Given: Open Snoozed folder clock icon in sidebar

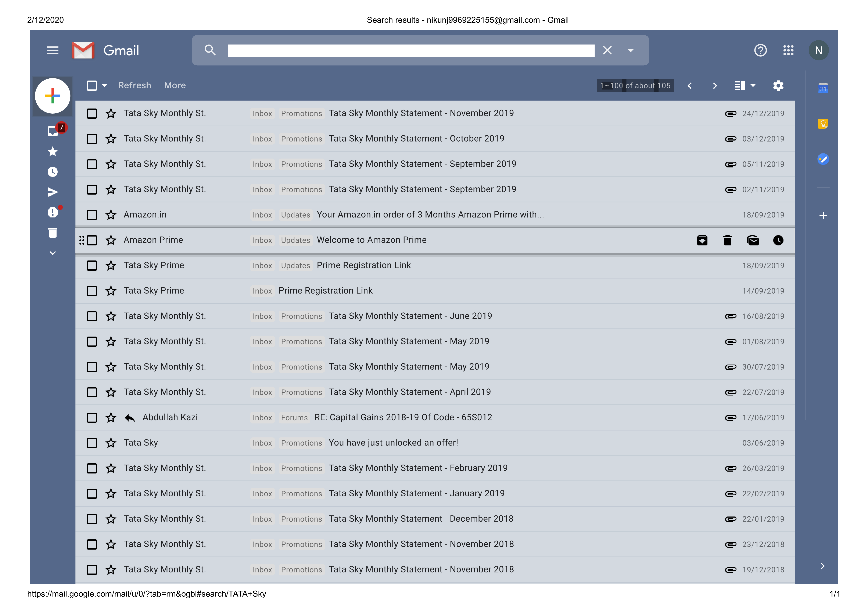Looking at the screenshot, I should (x=53, y=172).
